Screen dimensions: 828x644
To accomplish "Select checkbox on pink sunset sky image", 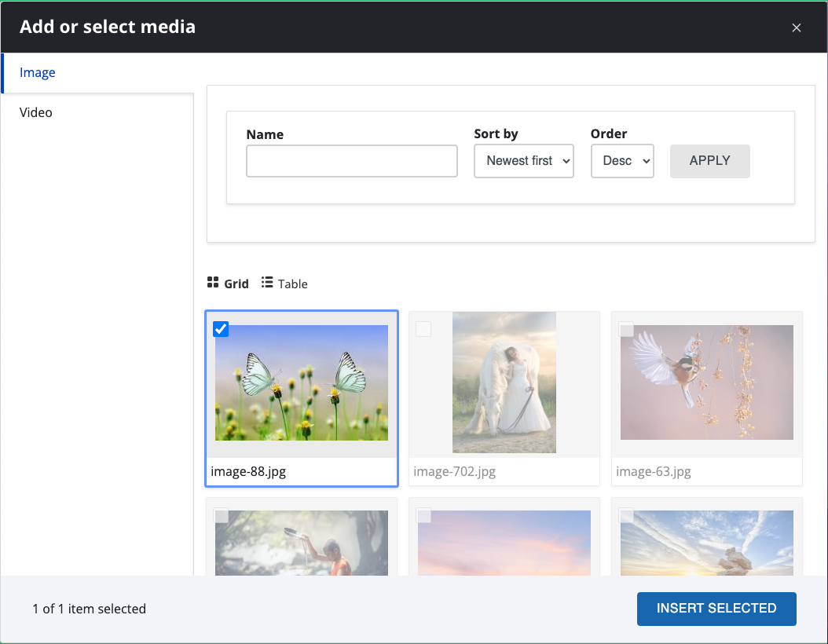I will point(423,516).
